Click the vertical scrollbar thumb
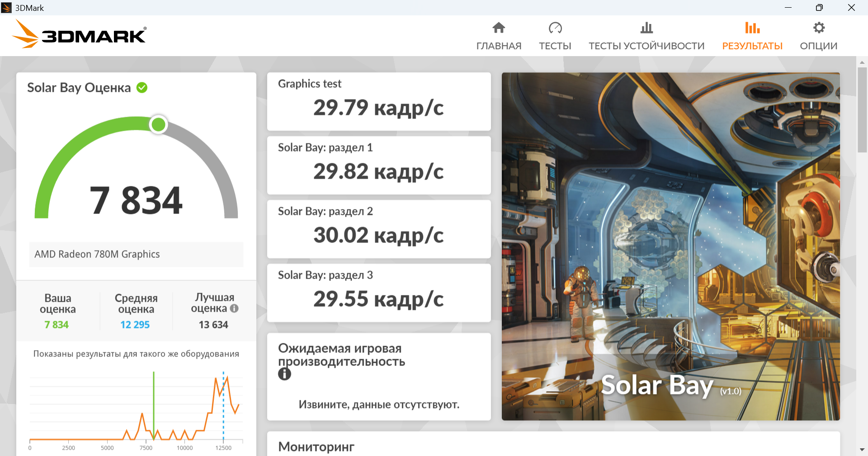 pos(862,110)
